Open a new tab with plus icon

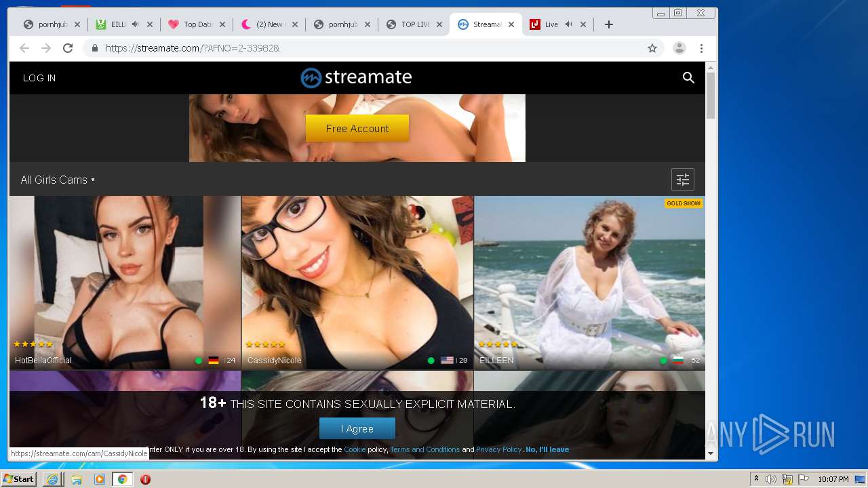(x=609, y=24)
